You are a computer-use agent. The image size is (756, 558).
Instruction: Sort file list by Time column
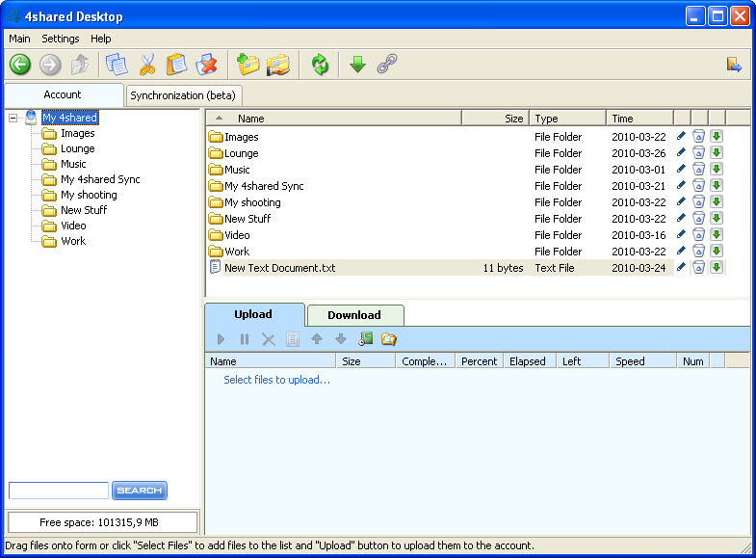tap(639, 119)
